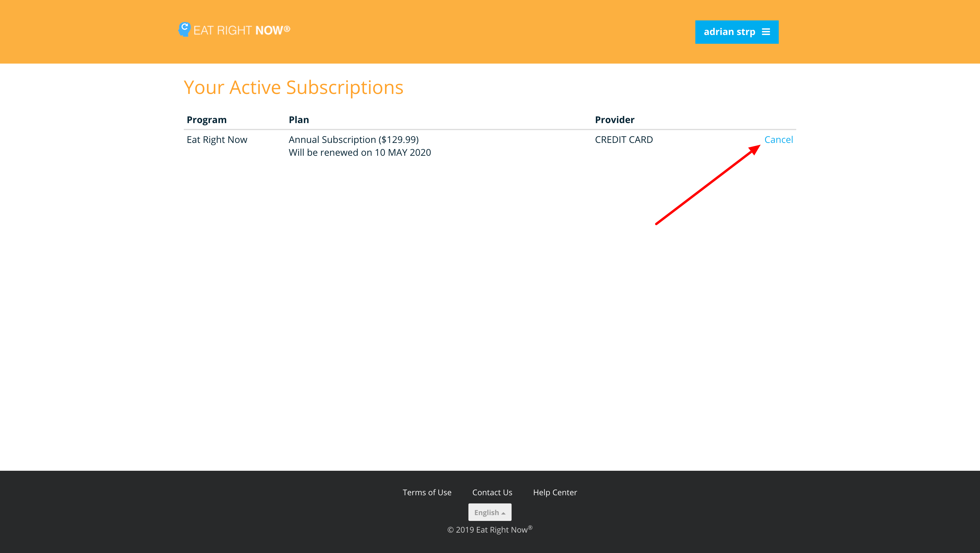The width and height of the screenshot is (980, 553).
Task: Click the Your Active Subscriptions heading
Action: point(293,87)
